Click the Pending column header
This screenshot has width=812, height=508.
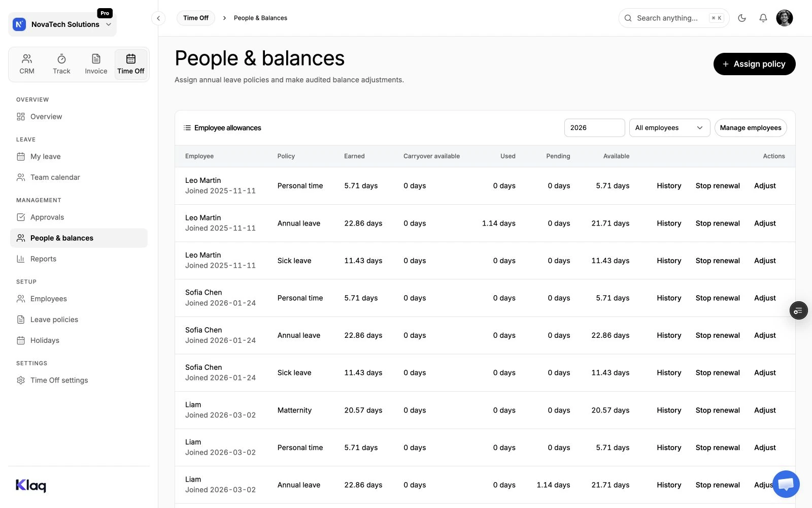[x=558, y=156]
